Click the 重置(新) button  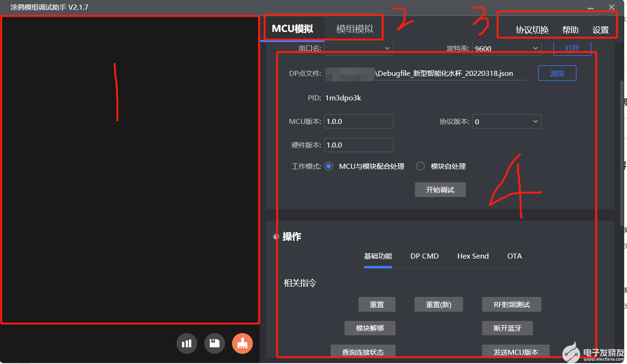click(x=439, y=304)
